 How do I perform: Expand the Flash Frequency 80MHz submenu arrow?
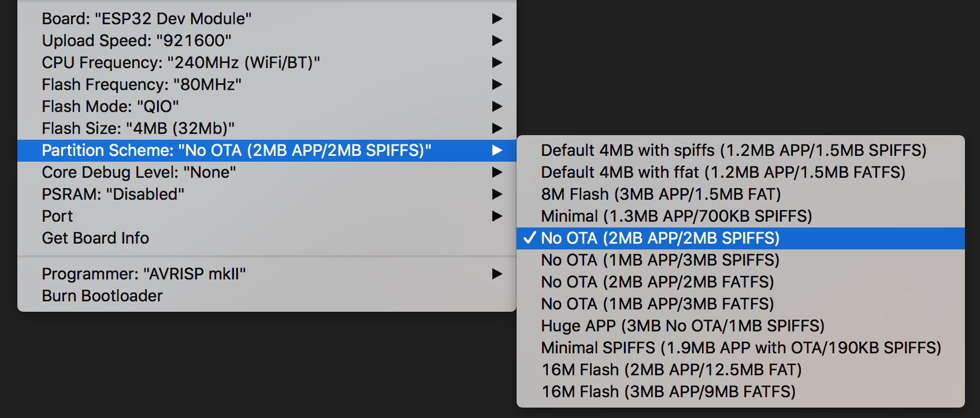(x=496, y=84)
